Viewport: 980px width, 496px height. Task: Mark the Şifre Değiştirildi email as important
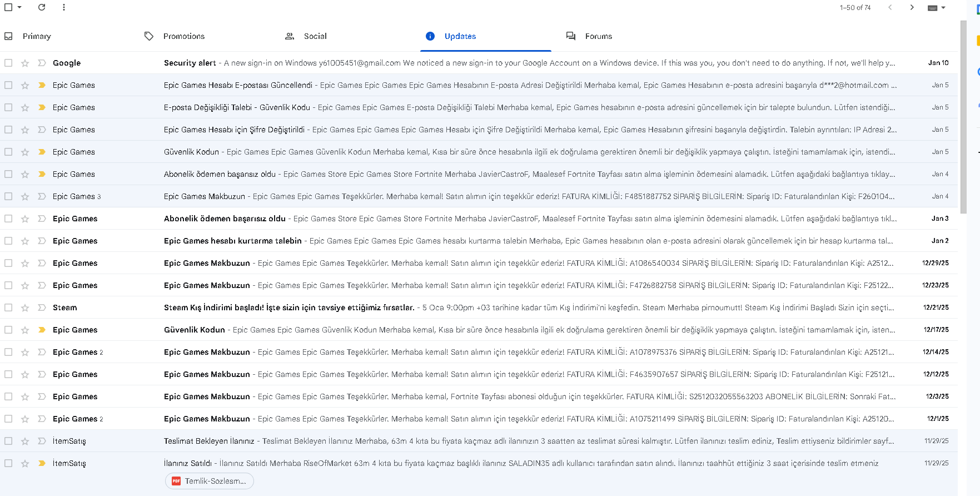coord(42,130)
